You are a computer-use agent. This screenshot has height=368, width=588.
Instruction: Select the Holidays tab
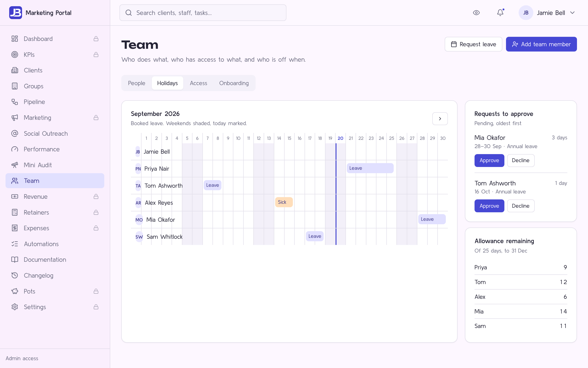(x=167, y=83)
